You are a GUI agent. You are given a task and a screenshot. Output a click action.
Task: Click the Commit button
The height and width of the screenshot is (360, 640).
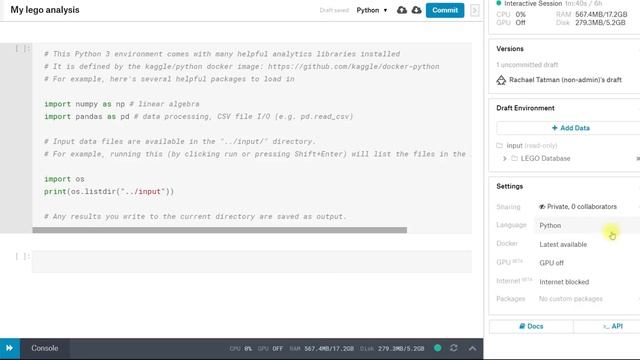[x=445, y=10]
